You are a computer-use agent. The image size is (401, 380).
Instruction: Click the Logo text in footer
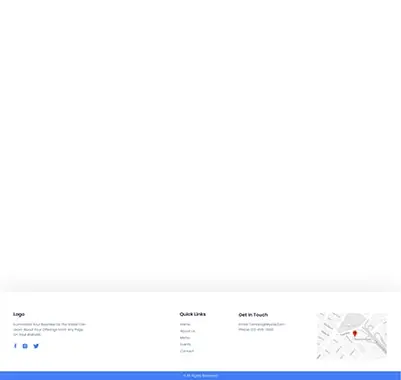click(x=19, y=314)
